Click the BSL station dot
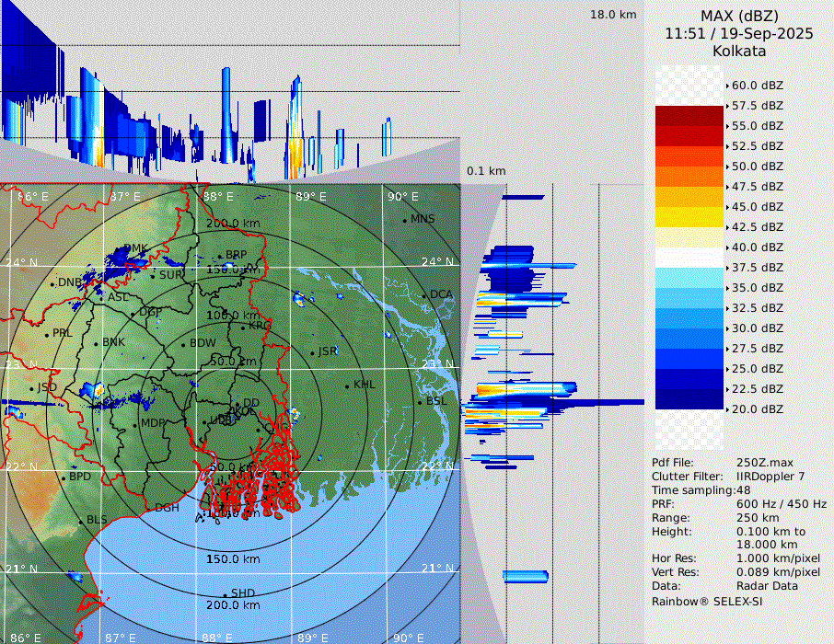This screenshot has width=834, height=644. 420,402
